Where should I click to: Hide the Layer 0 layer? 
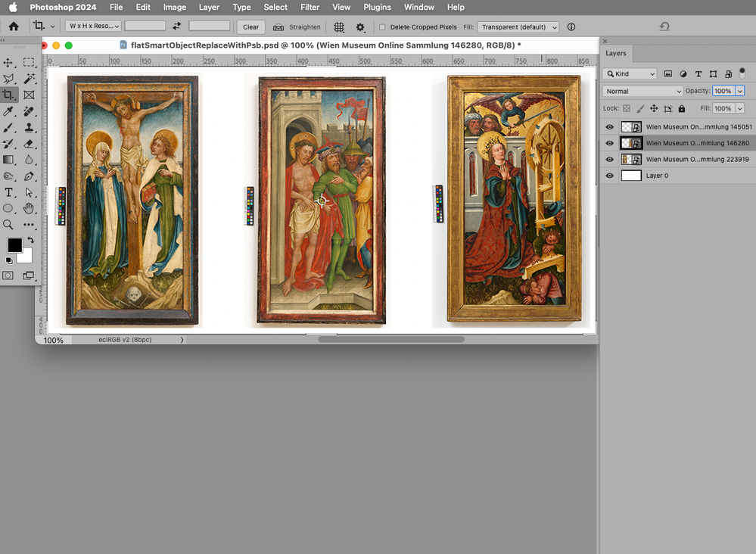coord(610,176)
